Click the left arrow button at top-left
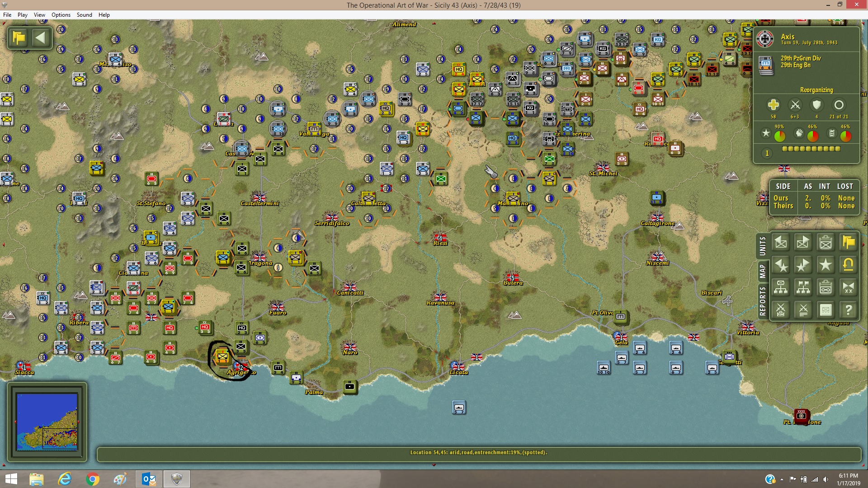 click(x=41, y=38)
